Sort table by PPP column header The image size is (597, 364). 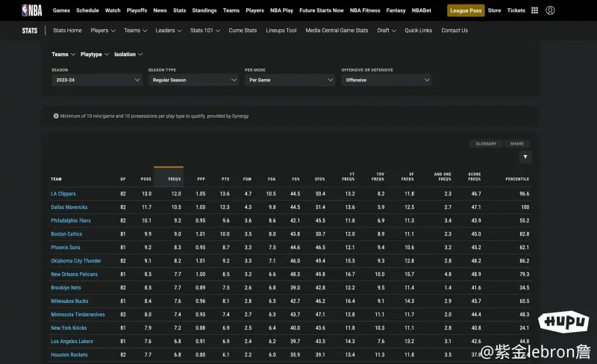click(x=201, y=179)
